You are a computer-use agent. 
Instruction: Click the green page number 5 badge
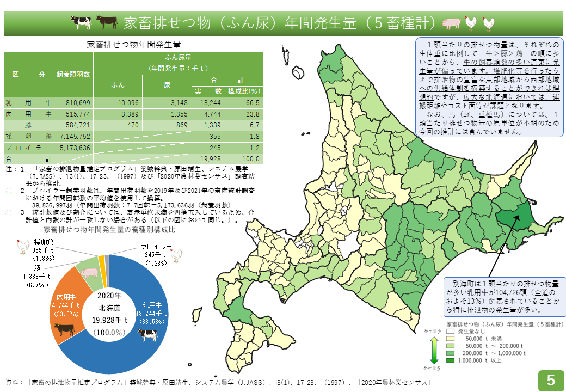pos(550,379)
